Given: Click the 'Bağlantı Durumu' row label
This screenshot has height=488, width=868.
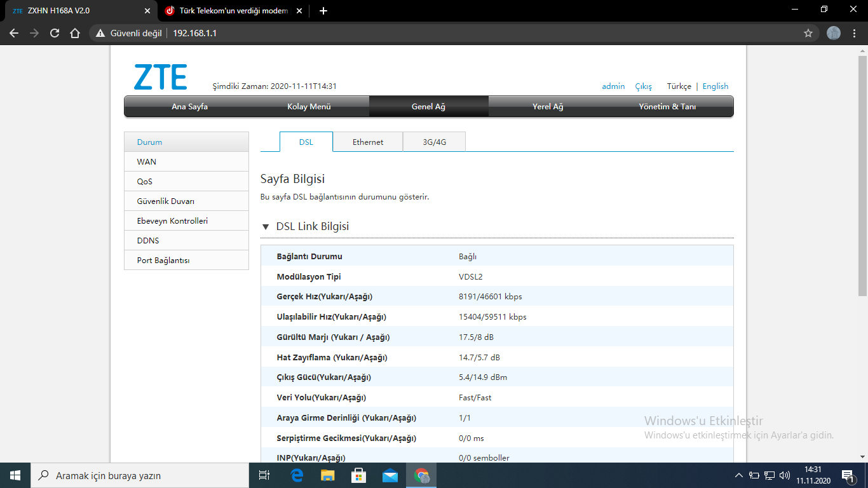Looking at the screenshot, I should pyautogui.click(x=309, y=257).
